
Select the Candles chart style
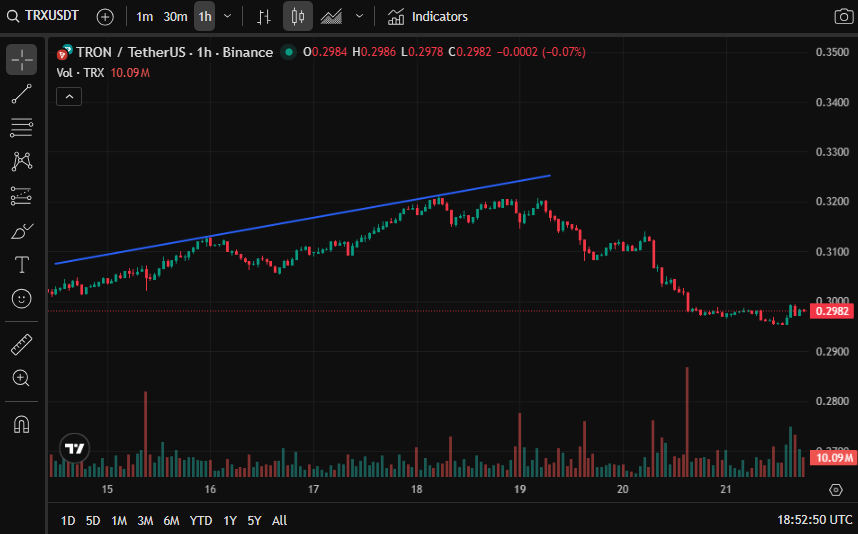(298, 16)
